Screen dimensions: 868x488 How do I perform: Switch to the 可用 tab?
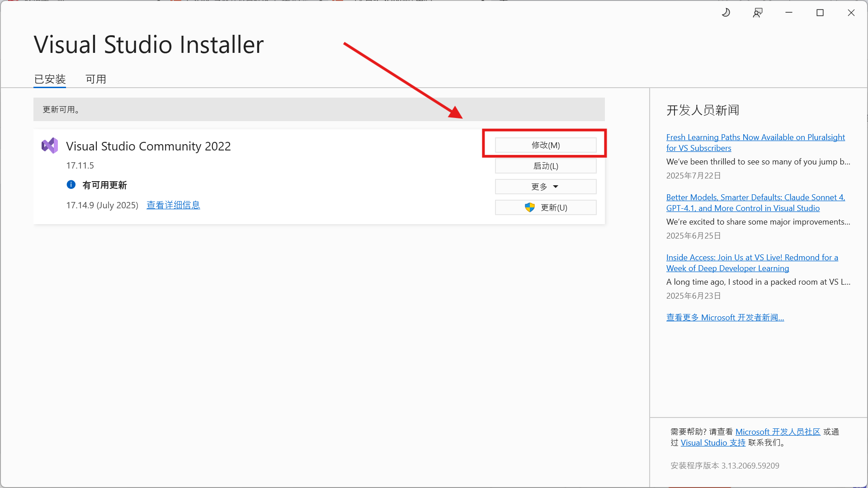click(96, 79)
